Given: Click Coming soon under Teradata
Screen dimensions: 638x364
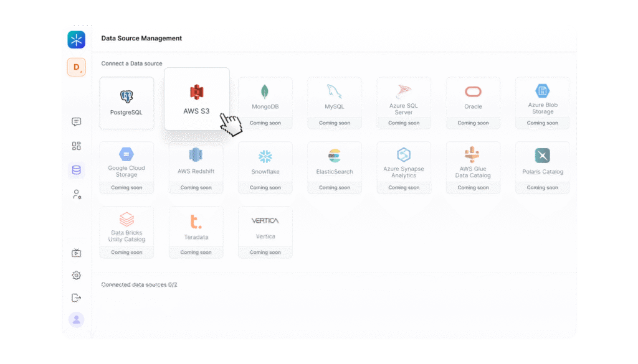Looking at the screenshot, I should pos(196,252).
